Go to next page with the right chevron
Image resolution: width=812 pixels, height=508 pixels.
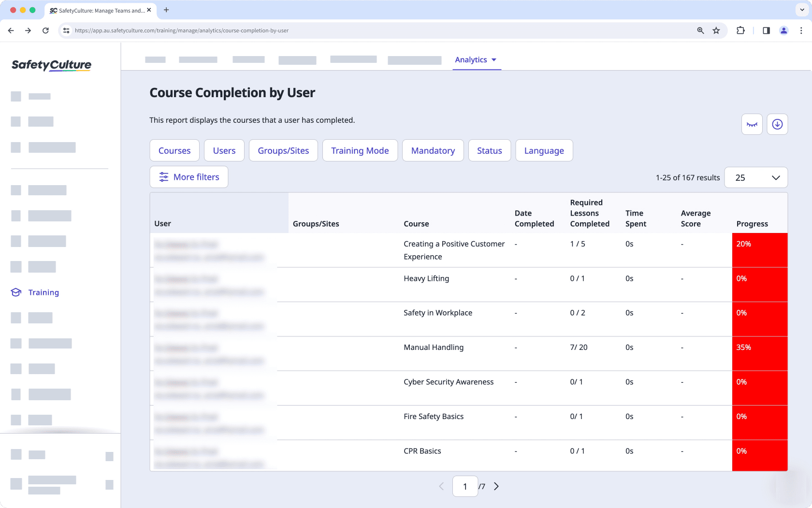point(496,486)
